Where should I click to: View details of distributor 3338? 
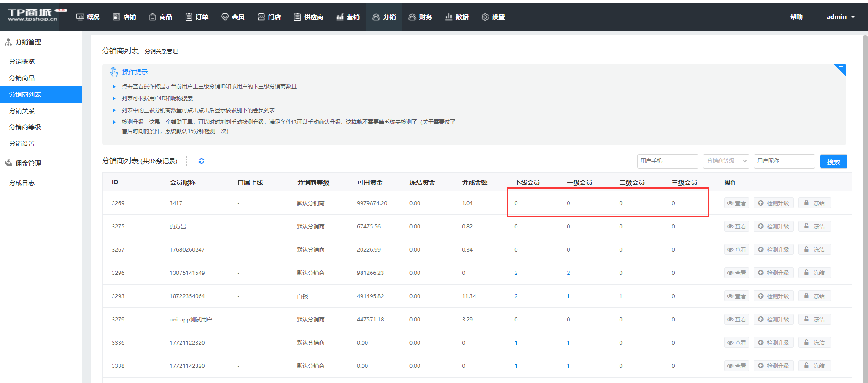[736, 366]
